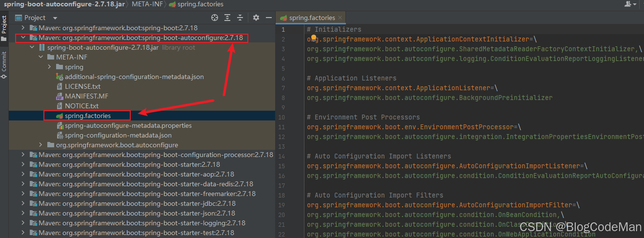Click the yellow lightbulb intention icon
644x238 pixels.
[x=314, y=38]
